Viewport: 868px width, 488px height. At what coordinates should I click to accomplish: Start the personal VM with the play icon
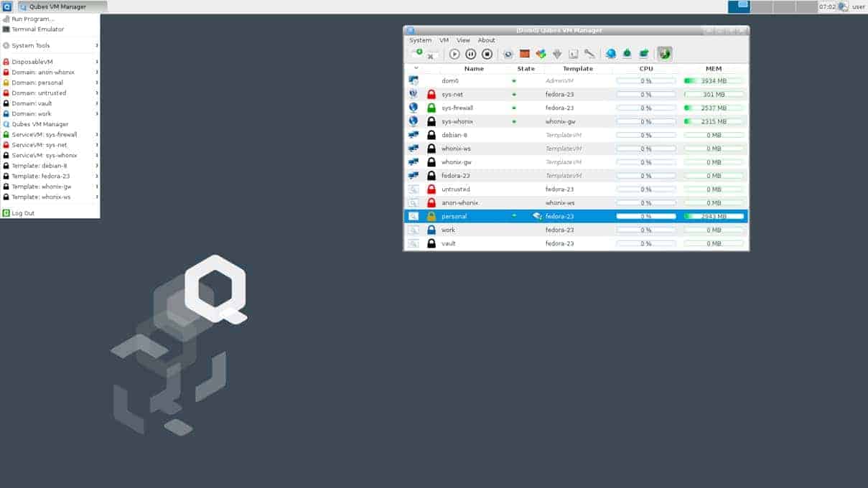tap(454, 53)
